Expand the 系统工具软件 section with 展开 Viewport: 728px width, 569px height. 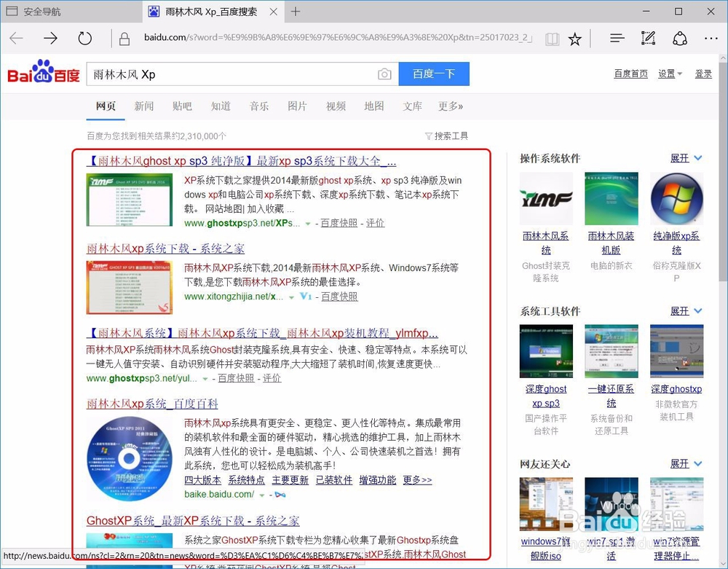coord(686,311)
